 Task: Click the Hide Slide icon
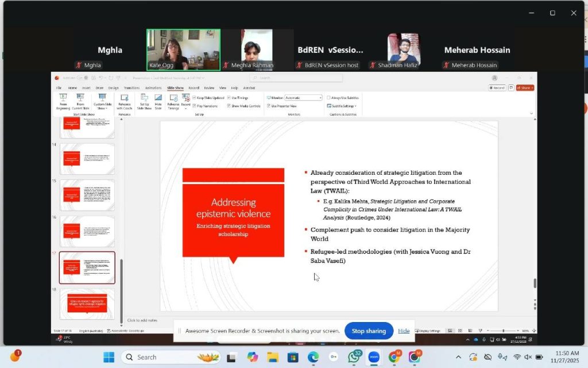coord(158,101)
